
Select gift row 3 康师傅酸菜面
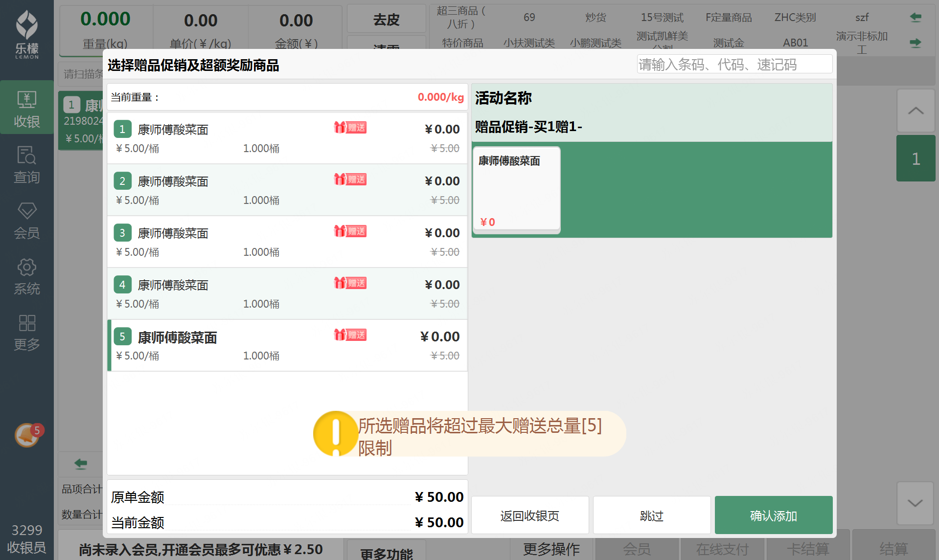[287, 242]
